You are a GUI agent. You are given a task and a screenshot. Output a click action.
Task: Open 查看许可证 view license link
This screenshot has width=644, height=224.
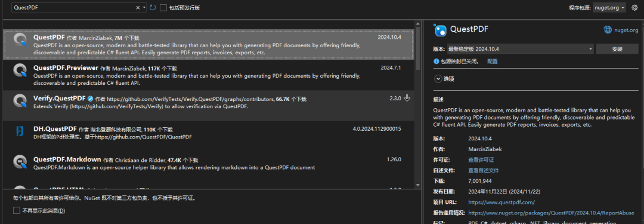point(481,159)
